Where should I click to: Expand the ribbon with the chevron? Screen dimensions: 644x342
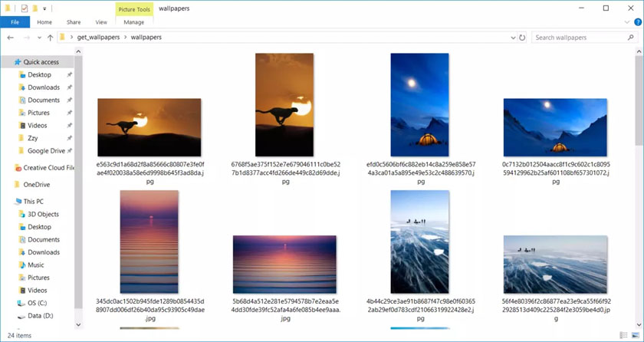(627, 22)
